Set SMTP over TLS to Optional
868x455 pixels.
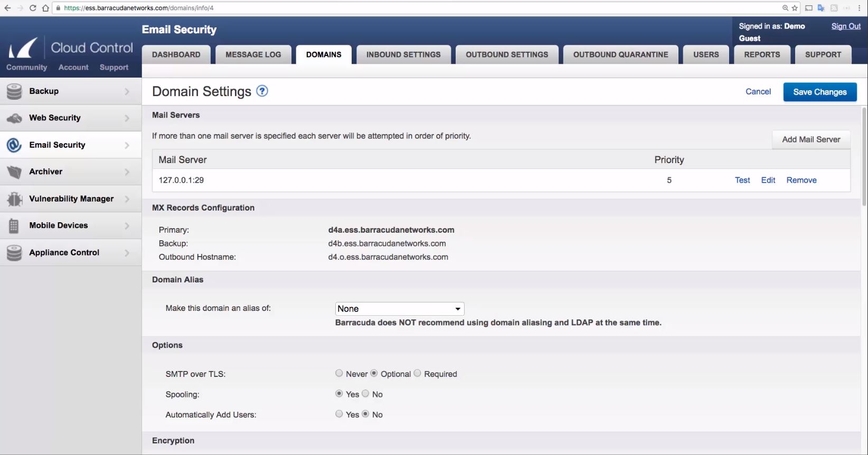coord(374,373)
